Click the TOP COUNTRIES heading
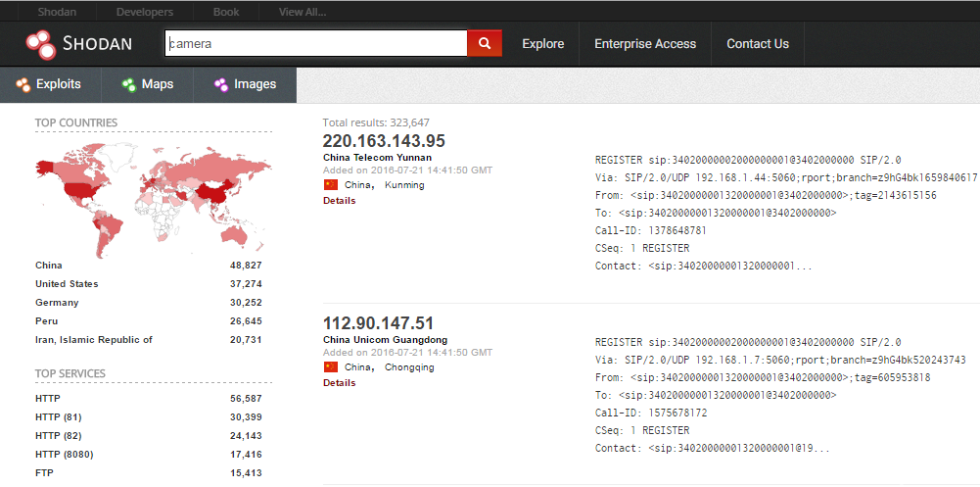Image resolution: width=980 pixels, height=487 pixels. click(76, 122)
